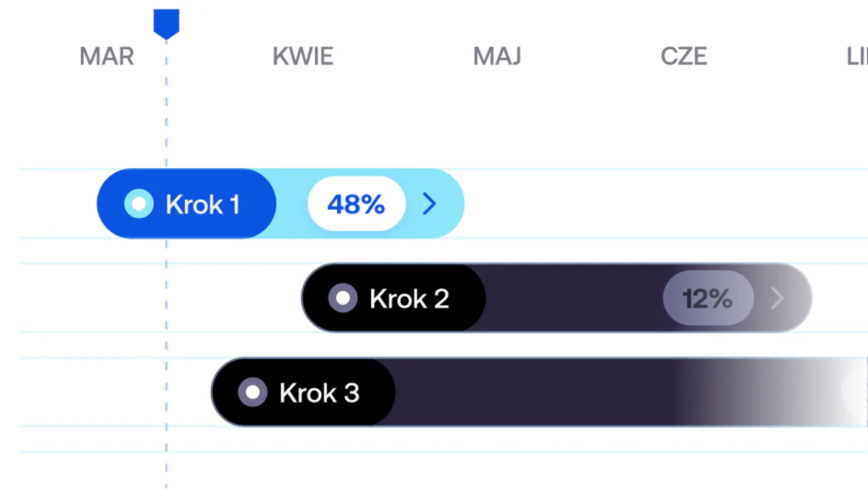868x489 pixels.
Task: Expand Krok 1 with the blue chevron
Action: click(x=430, y=204)
